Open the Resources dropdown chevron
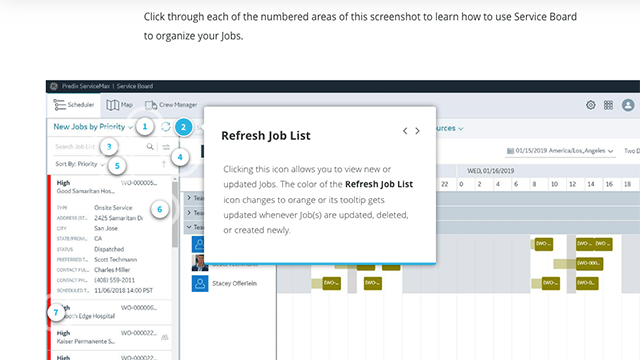The height and width of the screenshot is (360, 640). pyautogui.click(x=460, y=129)
